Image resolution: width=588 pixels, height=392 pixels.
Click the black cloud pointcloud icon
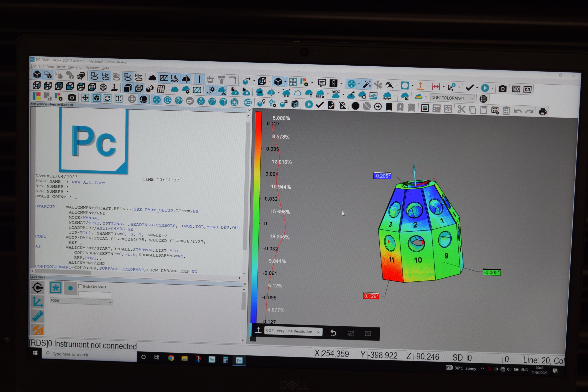(152, 78)
